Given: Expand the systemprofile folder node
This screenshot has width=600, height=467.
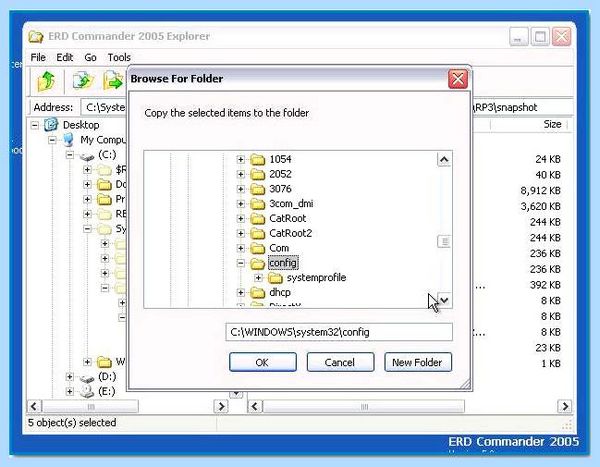Looking at the screenshot, I should (258, 278).
